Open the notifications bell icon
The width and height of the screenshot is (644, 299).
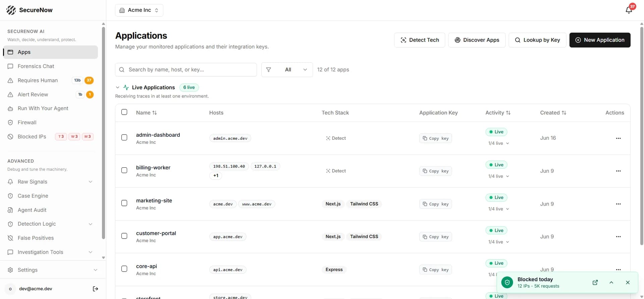click(629, 10)
